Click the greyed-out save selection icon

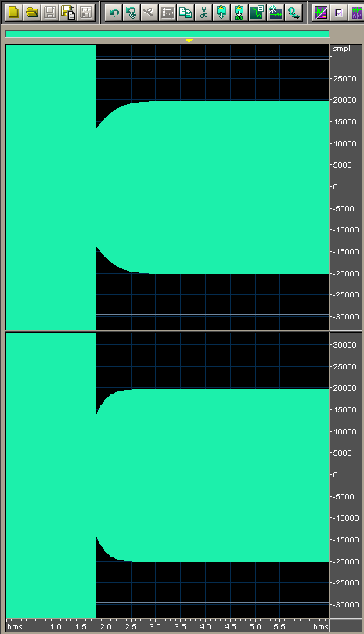tap(86, 13)
